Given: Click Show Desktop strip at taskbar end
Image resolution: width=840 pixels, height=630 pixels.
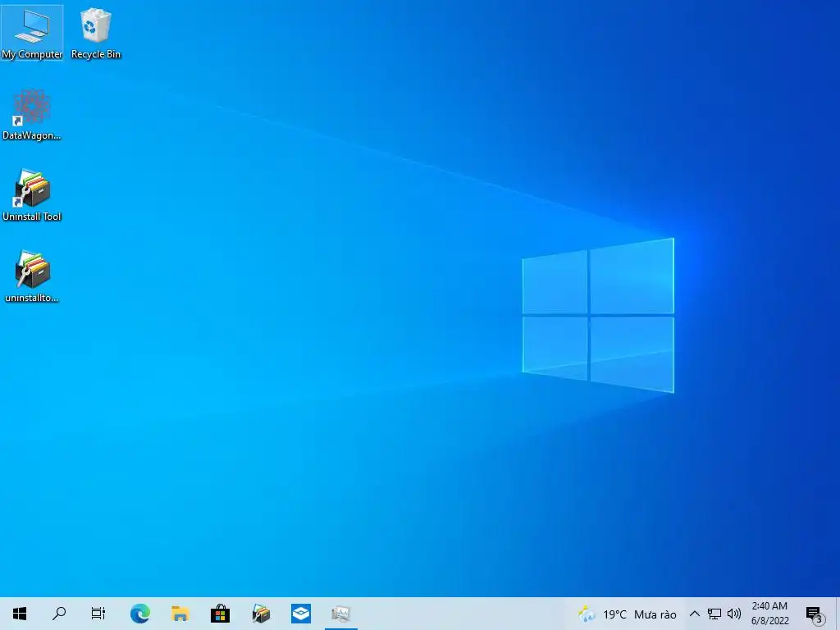Looking at the screenshot, I should click(838, 614).
